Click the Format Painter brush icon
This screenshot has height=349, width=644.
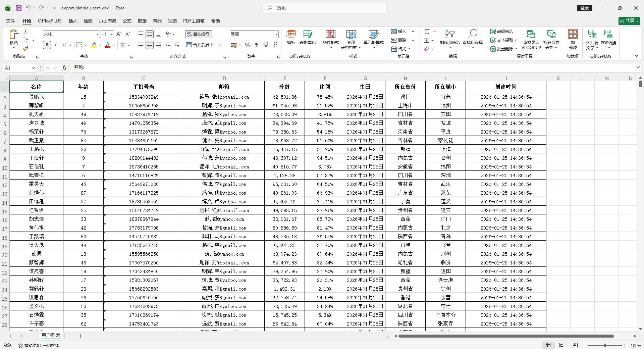click(x=25, y=49)
